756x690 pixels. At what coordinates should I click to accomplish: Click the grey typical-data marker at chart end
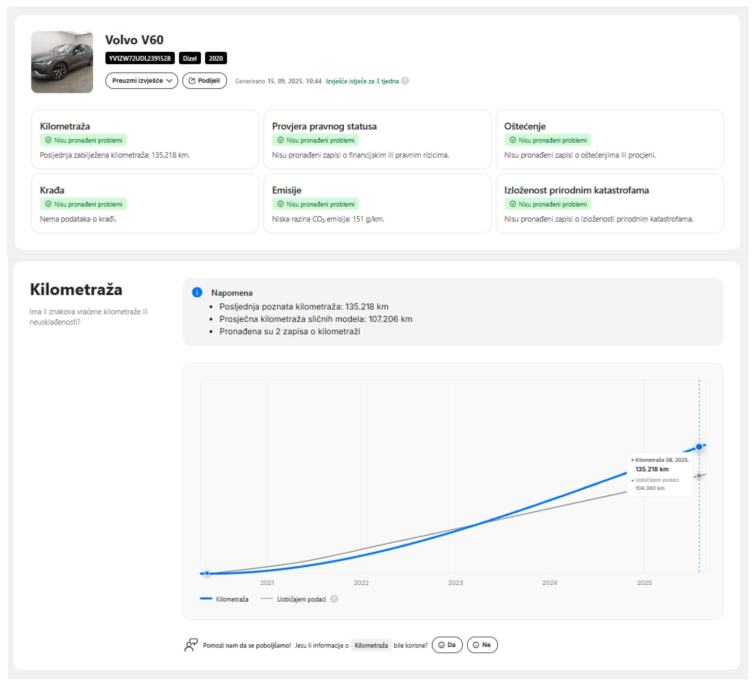click(699, 475)
